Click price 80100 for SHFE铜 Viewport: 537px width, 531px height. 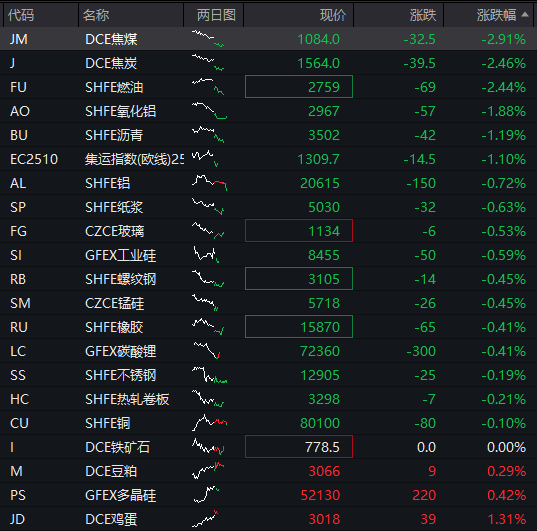320,423
